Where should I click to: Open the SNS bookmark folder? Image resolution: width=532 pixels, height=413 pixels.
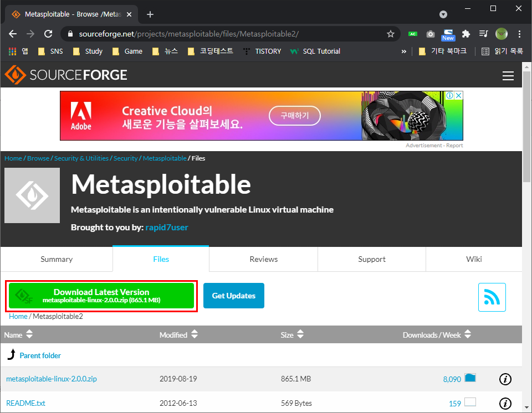click(50, 51)
